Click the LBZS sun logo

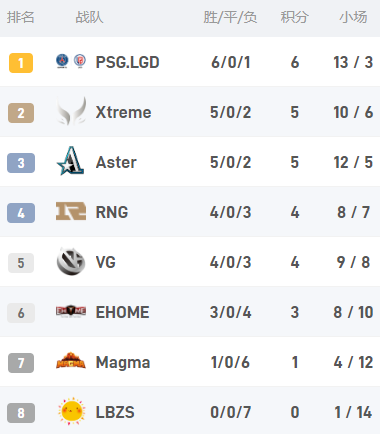click(x=71, y=411)
